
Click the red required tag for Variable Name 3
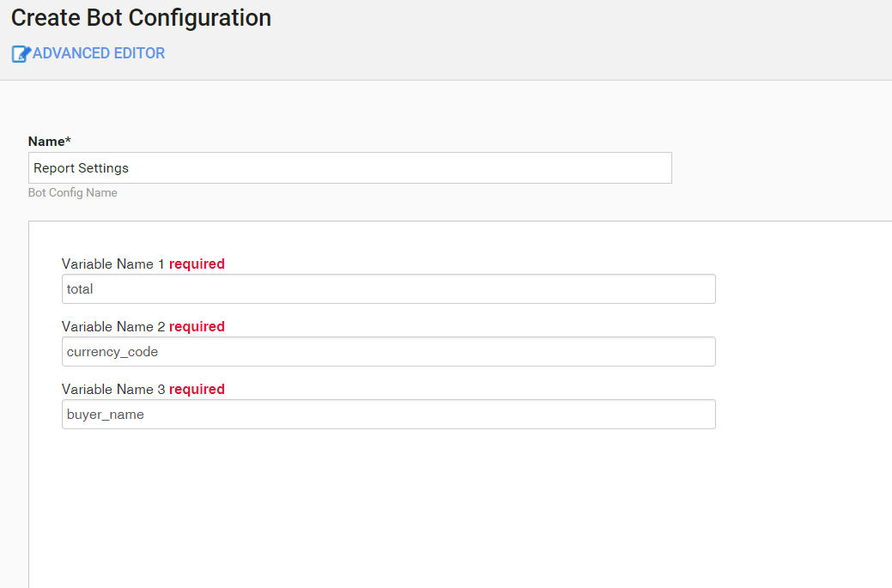click(197, 389)
